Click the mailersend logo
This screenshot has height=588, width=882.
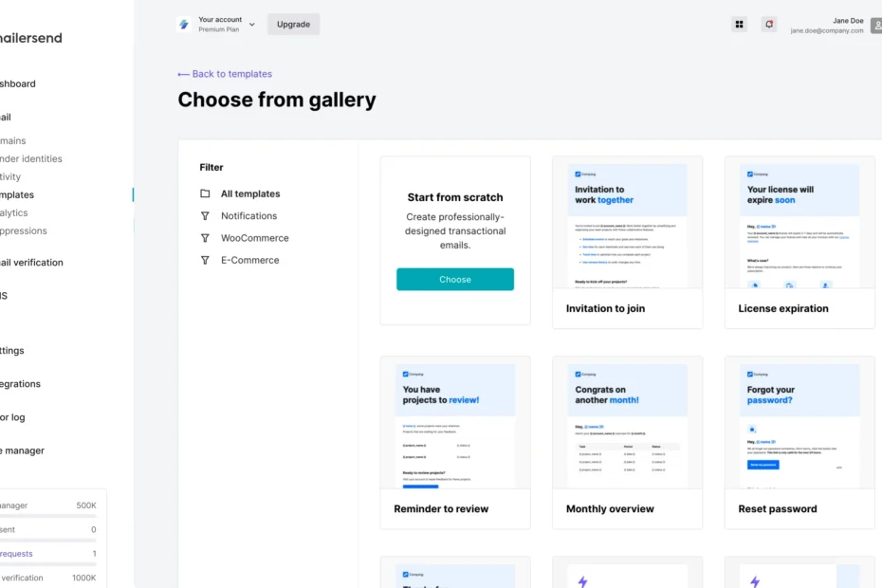[x=31, y=38]
